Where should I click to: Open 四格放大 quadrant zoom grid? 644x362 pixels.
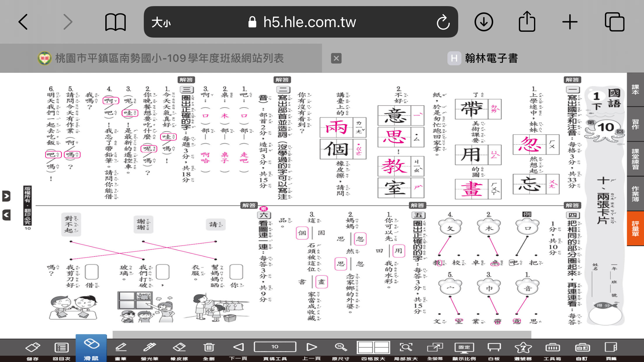373,351
